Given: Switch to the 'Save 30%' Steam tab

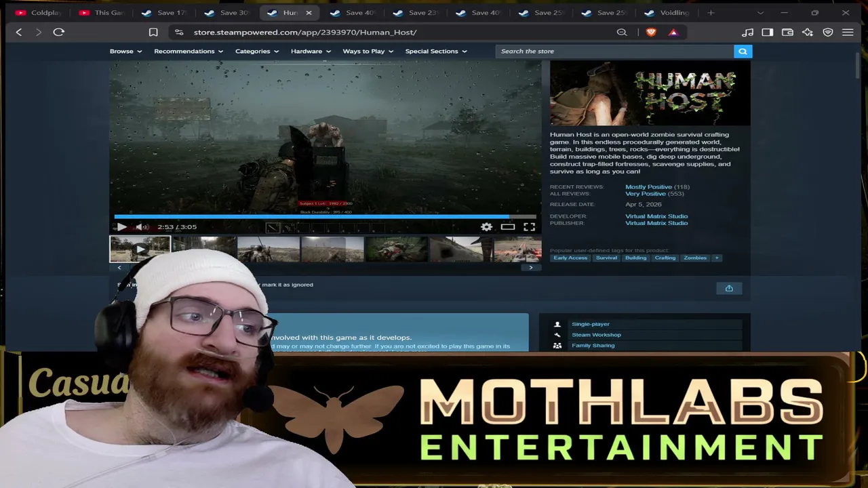Looking at the screenshot, I should coord(228,12).
